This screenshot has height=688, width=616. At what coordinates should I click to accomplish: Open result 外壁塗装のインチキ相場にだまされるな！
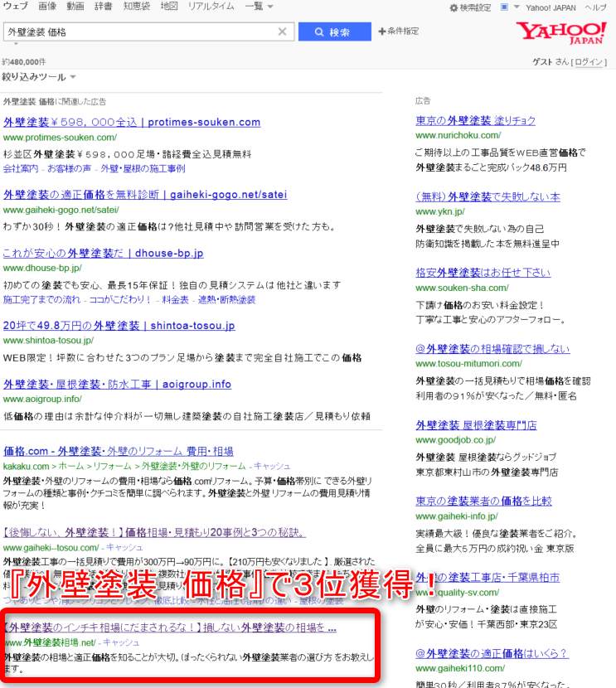click(x=171, y=627)
